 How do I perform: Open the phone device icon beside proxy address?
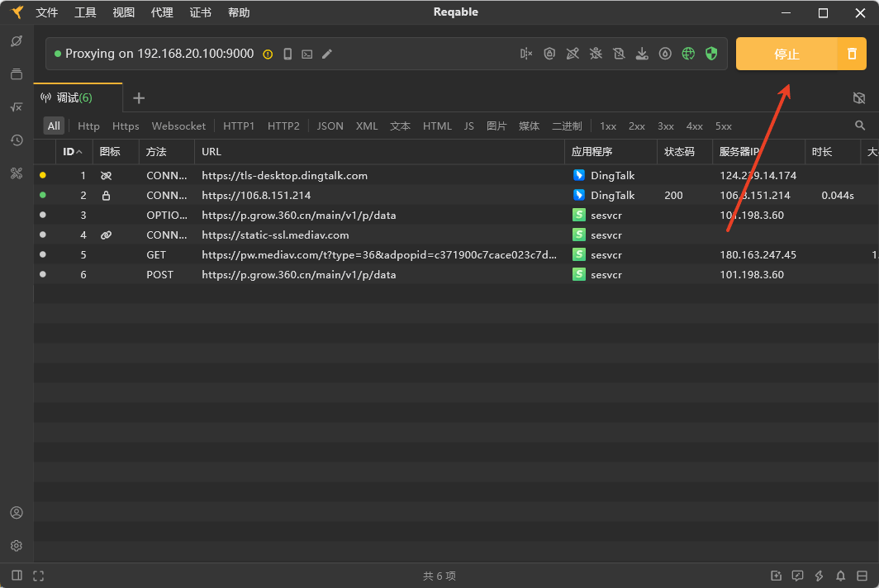287,54
